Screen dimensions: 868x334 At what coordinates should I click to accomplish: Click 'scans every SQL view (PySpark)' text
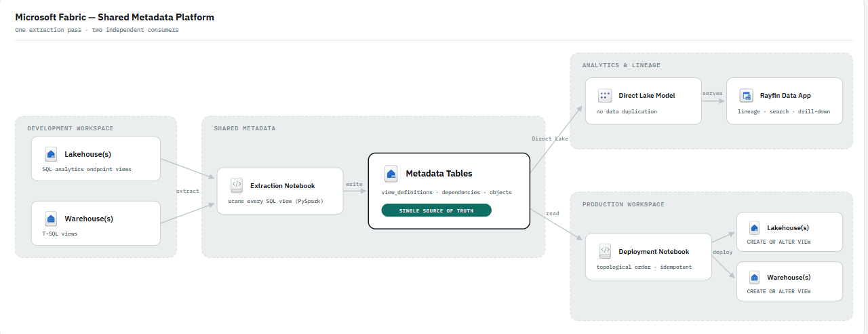[277, 201]
